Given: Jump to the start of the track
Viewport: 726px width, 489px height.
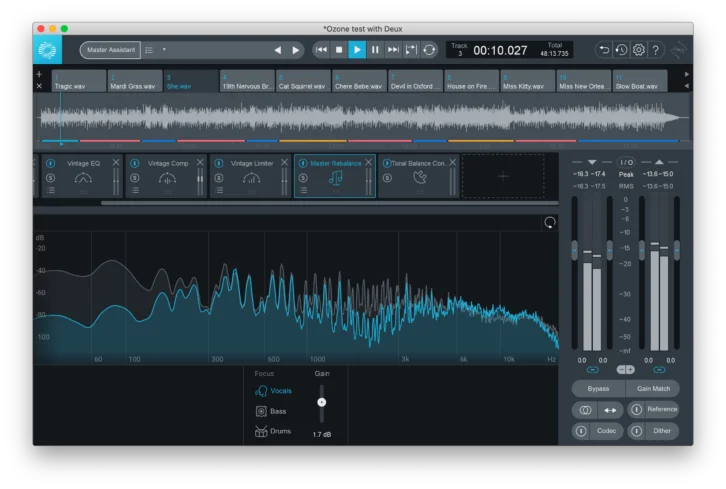Looking at the screenshot, I should [x=321, y=50].
